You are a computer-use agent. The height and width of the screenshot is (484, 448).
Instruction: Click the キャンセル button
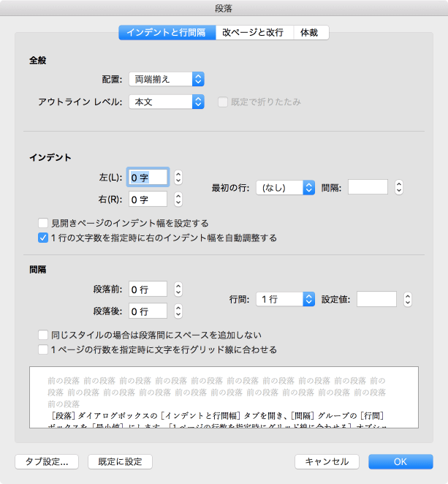(327, 461)
